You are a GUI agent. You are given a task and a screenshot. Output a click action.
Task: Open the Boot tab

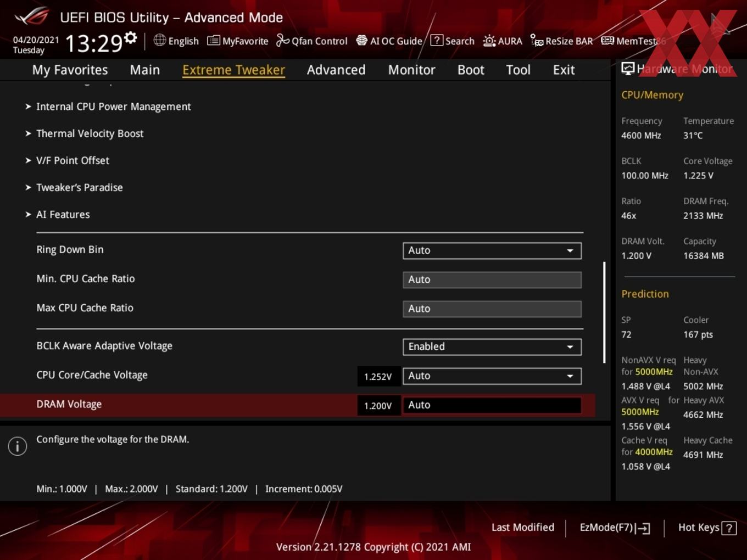(x=471, y=70)
